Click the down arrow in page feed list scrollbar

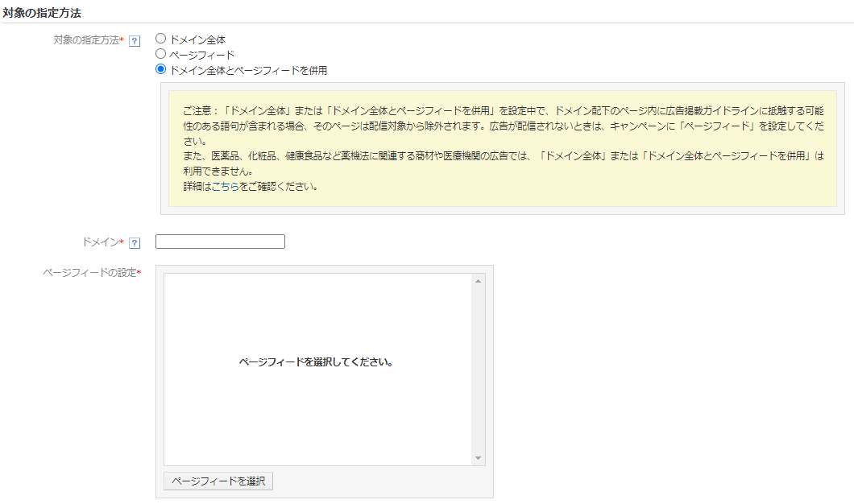[478, 458]
